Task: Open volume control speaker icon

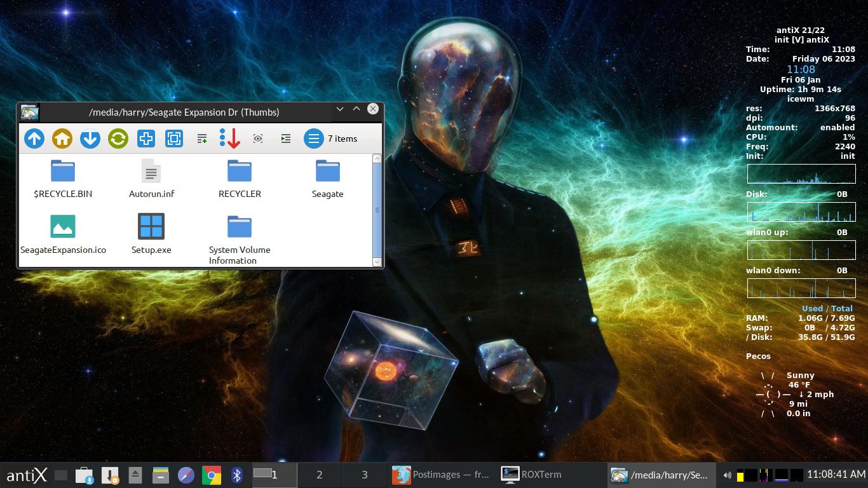Action: (x=727, y=475)
